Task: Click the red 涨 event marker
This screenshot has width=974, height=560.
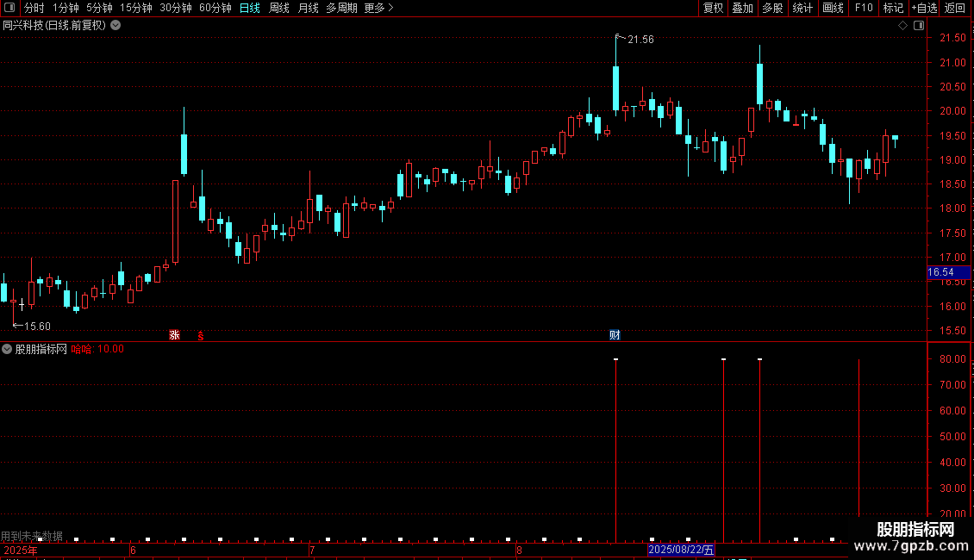Action: (x=175, y=335)
